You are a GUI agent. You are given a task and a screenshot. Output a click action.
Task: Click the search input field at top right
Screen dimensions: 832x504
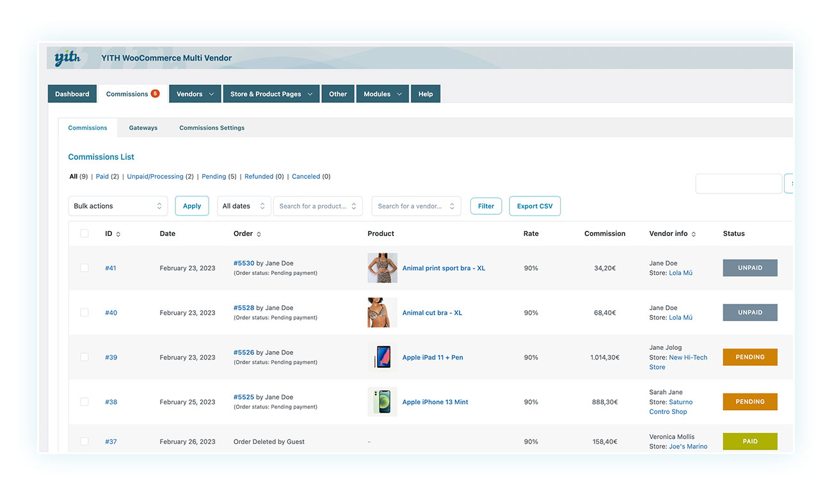(739, 184)
